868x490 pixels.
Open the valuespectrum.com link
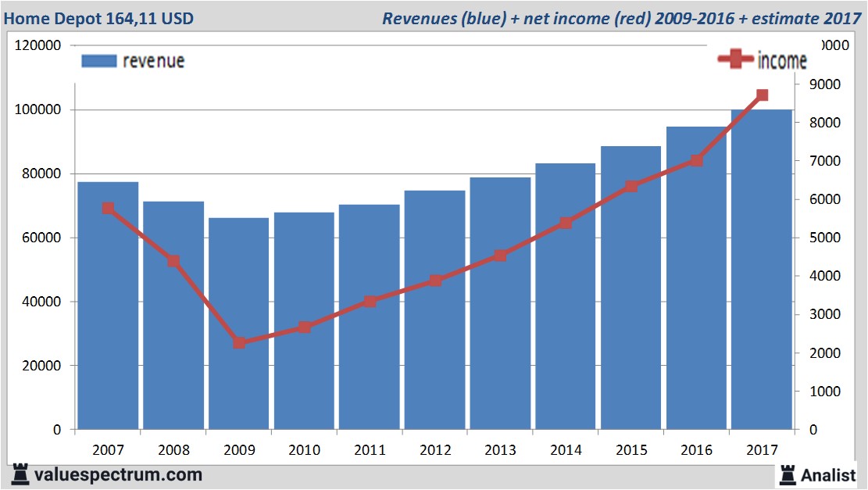pos(118,474)
